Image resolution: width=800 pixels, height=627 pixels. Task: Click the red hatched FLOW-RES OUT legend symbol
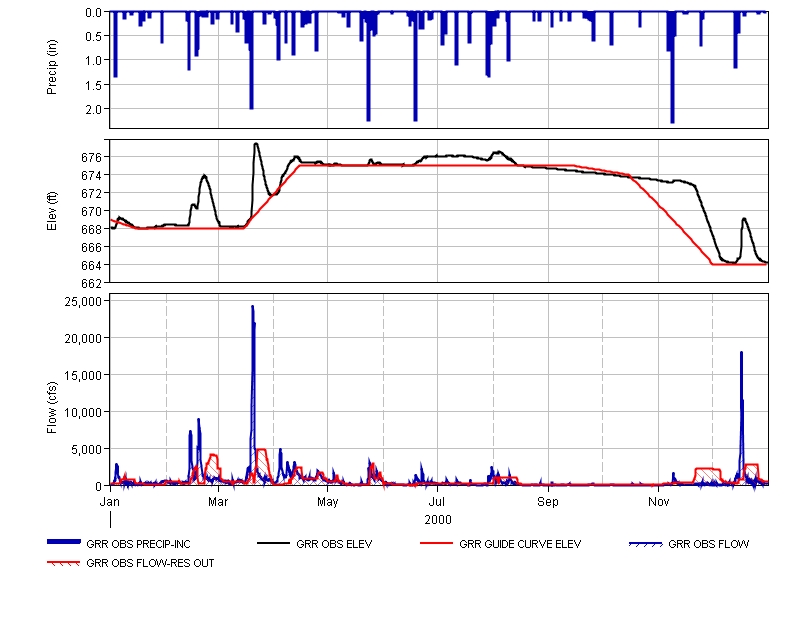coord(64,563)
